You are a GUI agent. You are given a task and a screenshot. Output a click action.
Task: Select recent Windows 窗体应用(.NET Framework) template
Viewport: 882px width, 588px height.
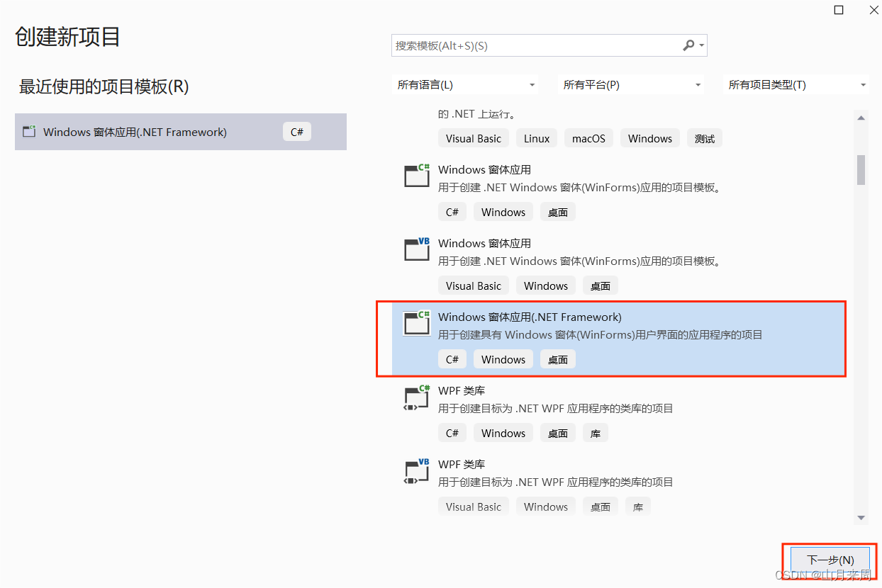pos(181,132)
